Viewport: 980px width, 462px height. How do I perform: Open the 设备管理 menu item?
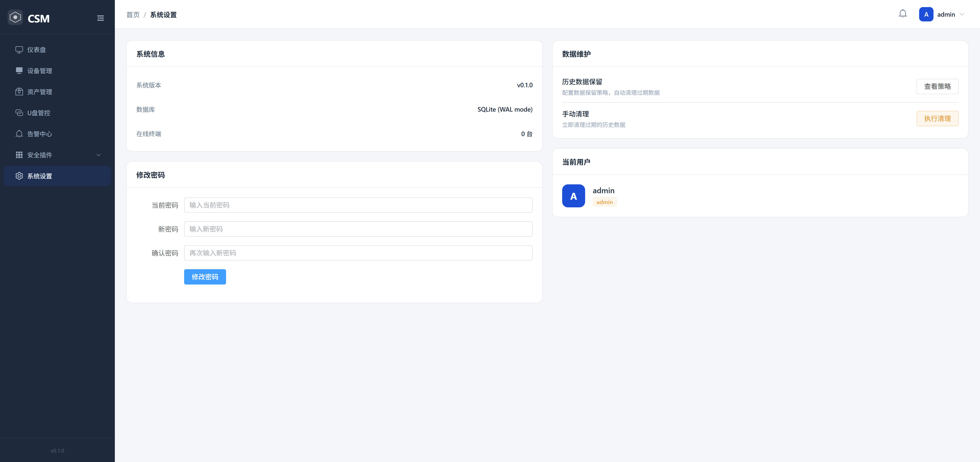40,71
